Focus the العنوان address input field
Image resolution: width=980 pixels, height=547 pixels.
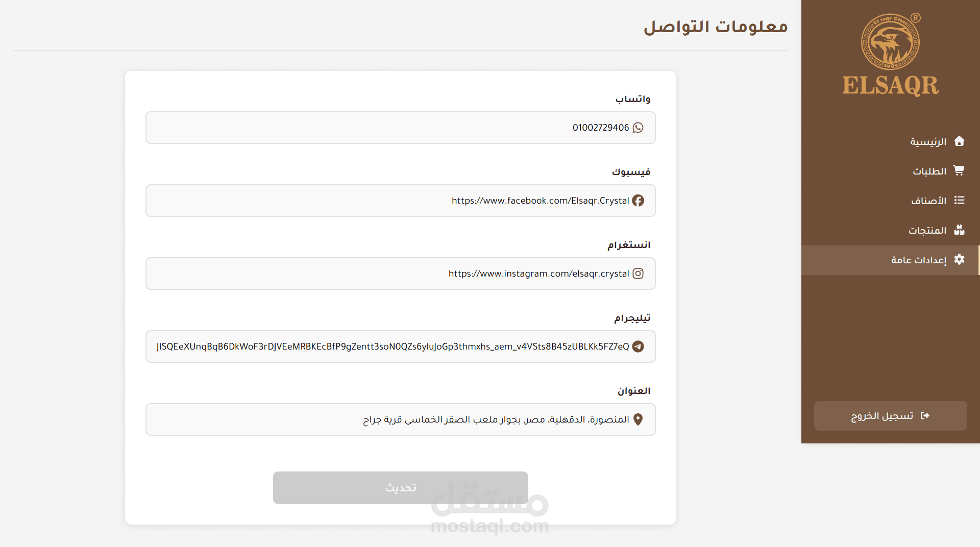(x=401, y=419)
